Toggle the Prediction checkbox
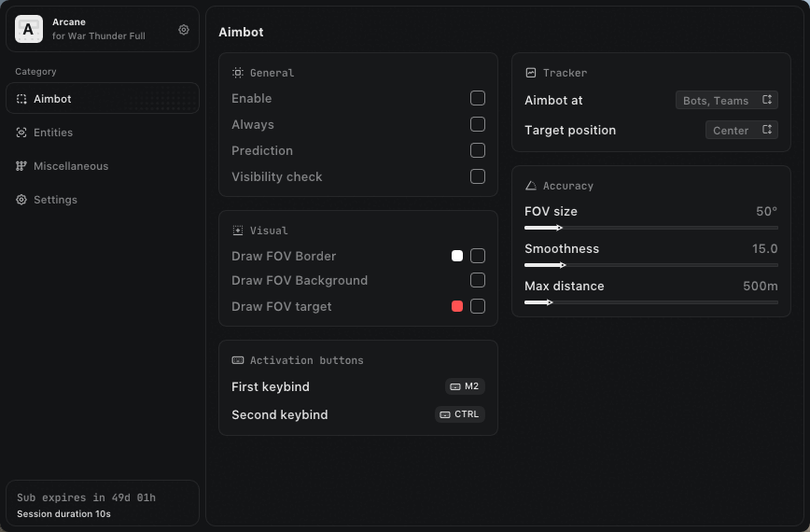Viewport: 810px width, 532px height. coord(478,150)
